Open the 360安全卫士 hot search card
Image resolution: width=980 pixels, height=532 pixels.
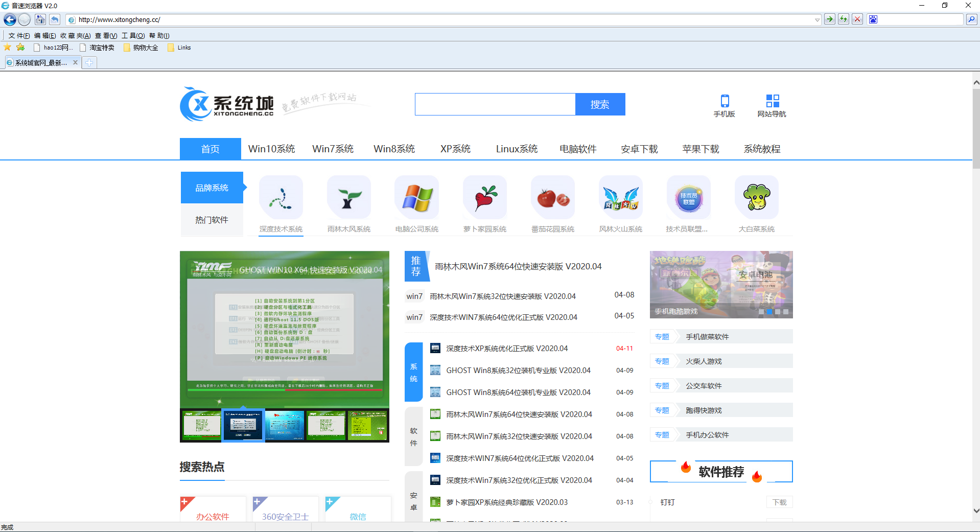click(285, 509)
